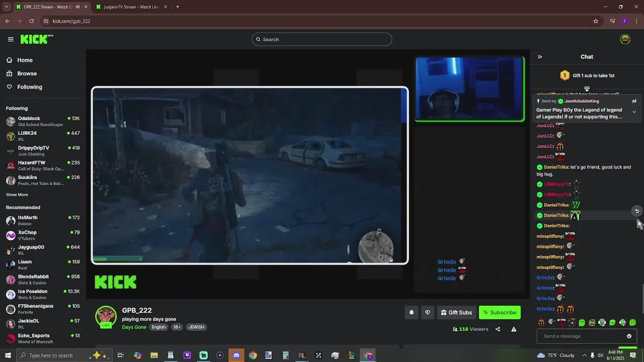Viewport: 644px width, 362px height.
Task: Click the Send a message field
Action: click(587, 336)
